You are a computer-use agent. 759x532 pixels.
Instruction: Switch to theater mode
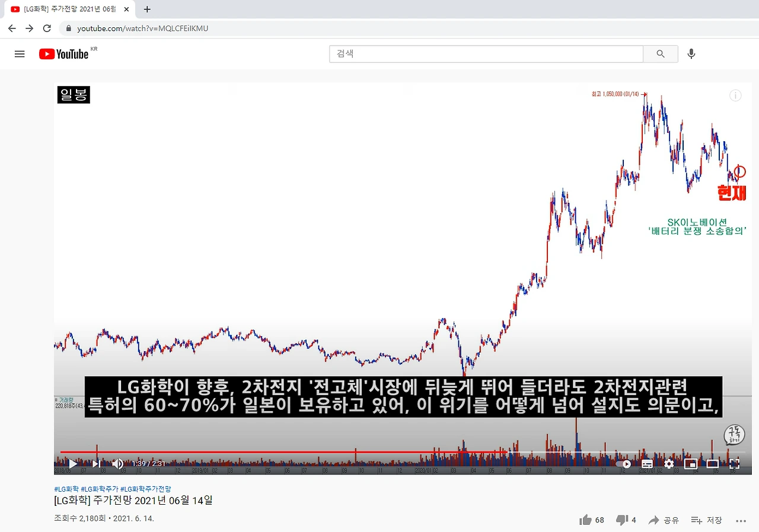(712, 464)
